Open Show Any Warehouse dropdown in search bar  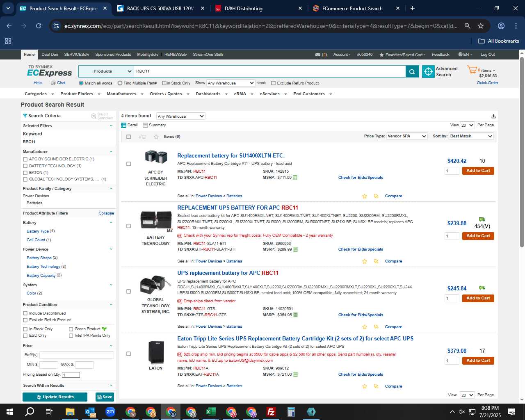click(231, 83)
